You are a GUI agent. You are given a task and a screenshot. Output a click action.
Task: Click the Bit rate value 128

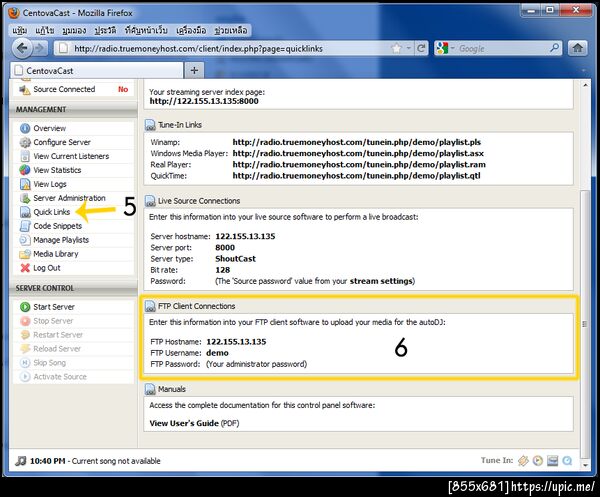tap(223, 270)
